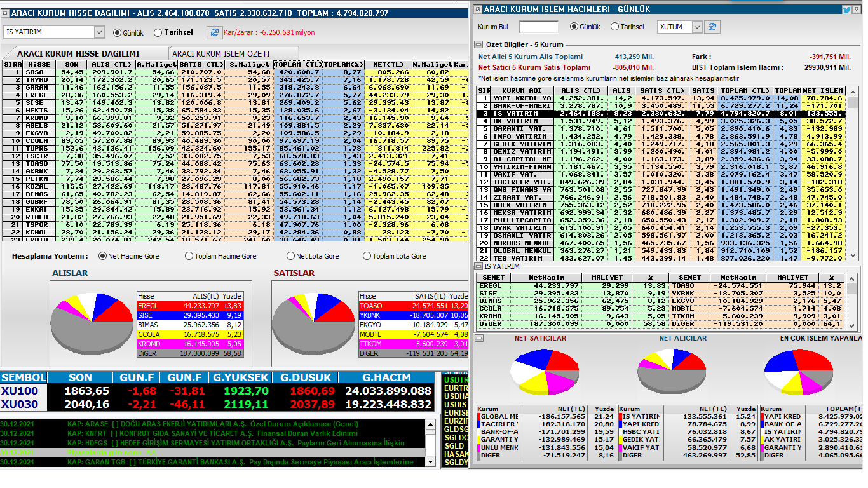Select GARANTI YAT. broker row
Viewport: 868px width, 488px height.
[x=662, y=129]
